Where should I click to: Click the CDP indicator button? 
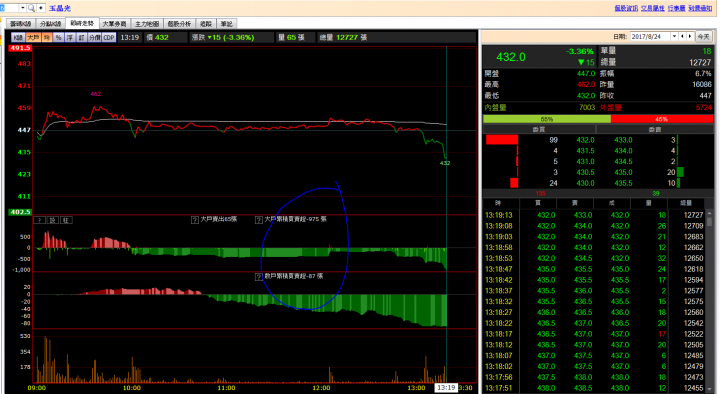tap(109, 38)
